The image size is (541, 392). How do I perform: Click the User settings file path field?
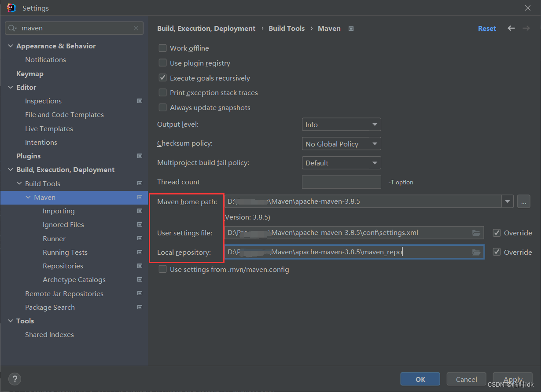[354, 233]
